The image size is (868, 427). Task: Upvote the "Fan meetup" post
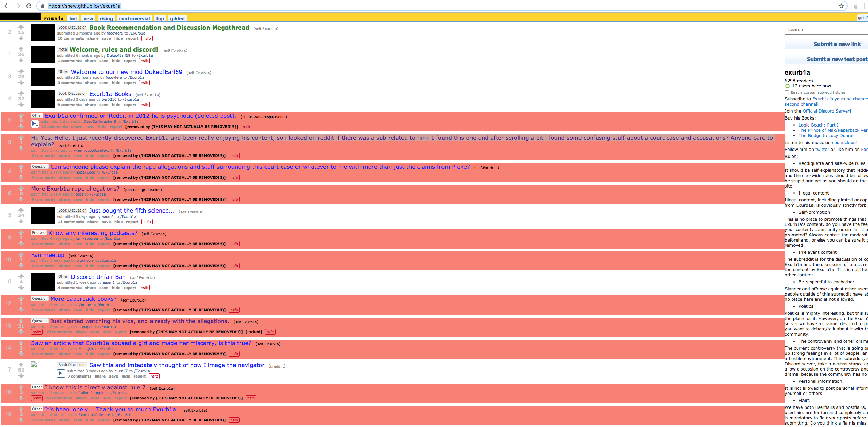tap(21, 254)
